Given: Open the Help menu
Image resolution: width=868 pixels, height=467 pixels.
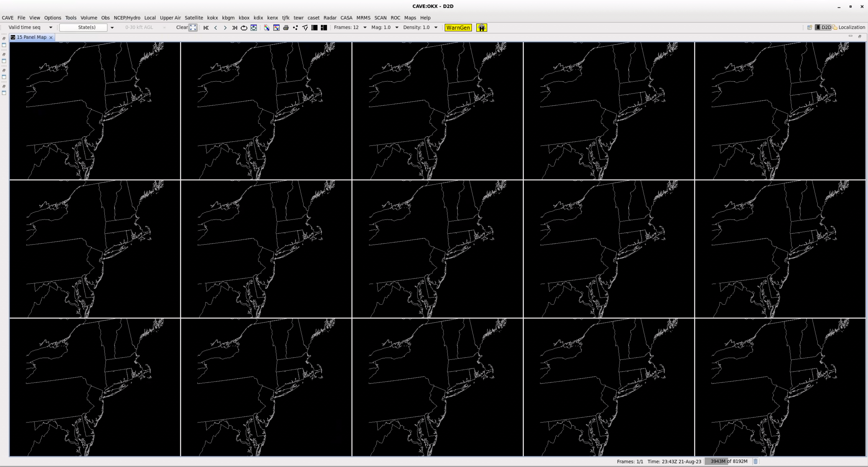Looking at the screenshot, I should pyautogui.click(x=425, y=18).
